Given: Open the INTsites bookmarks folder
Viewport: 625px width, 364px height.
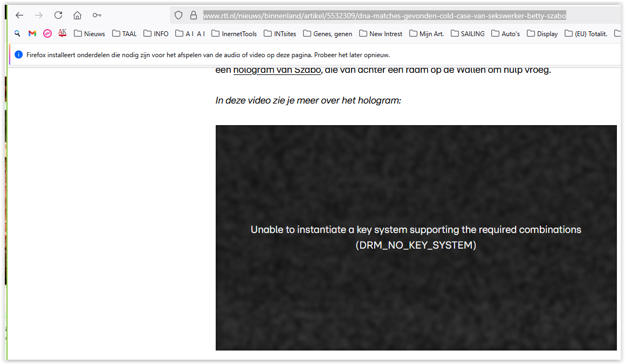Looking at the screenshot, I should (x=280, y=33).
